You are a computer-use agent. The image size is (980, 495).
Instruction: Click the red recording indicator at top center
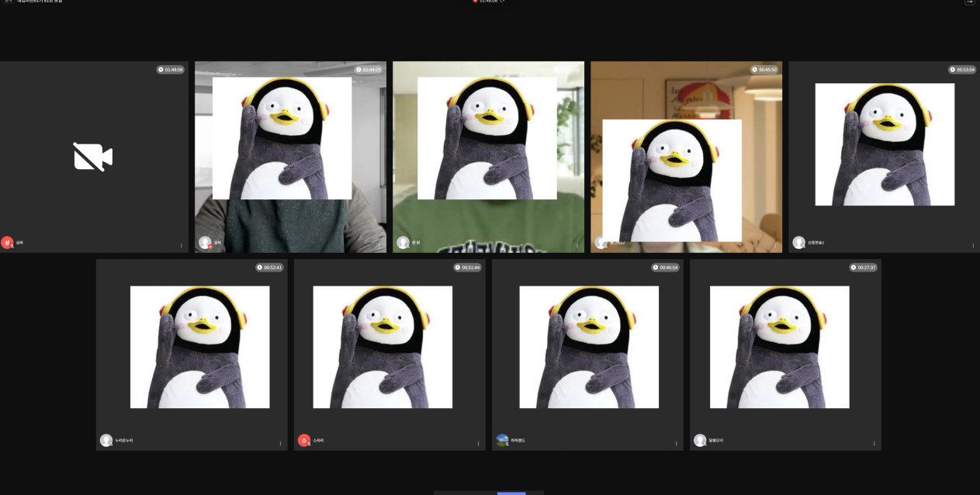pyautogui.click(x=476, y=1)
